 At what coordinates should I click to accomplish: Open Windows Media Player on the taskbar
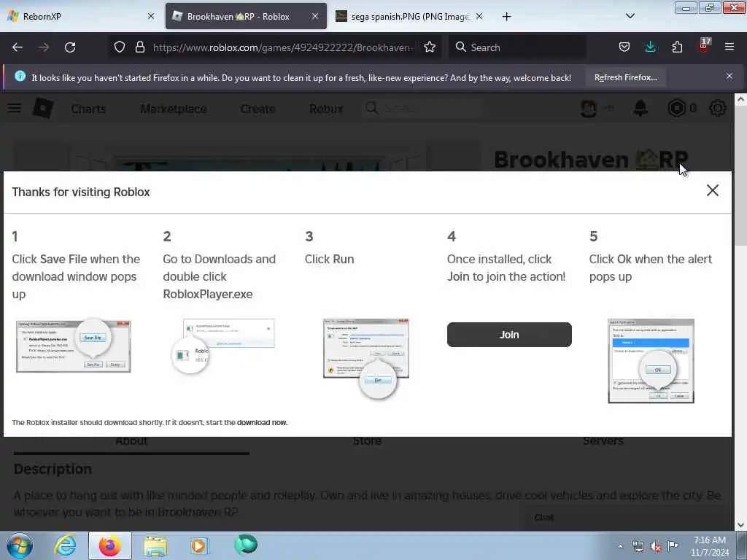coord(199,545)
